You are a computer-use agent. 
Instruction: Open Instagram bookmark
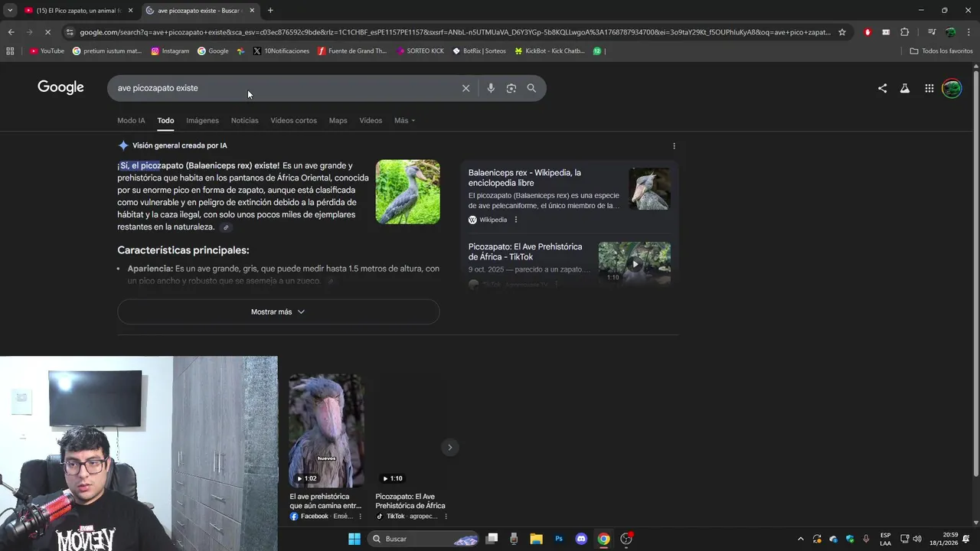tap(170, 51)
